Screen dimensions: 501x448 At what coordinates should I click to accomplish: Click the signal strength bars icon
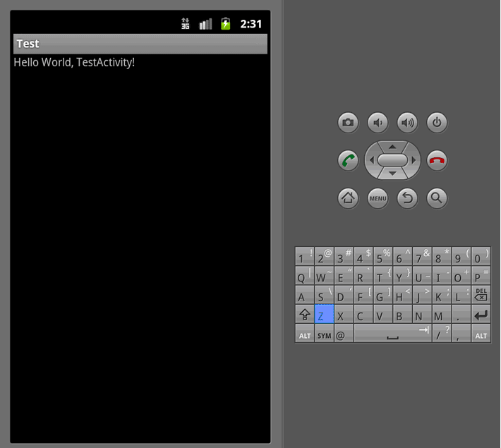pyautogui.click(x=205, y=24)
